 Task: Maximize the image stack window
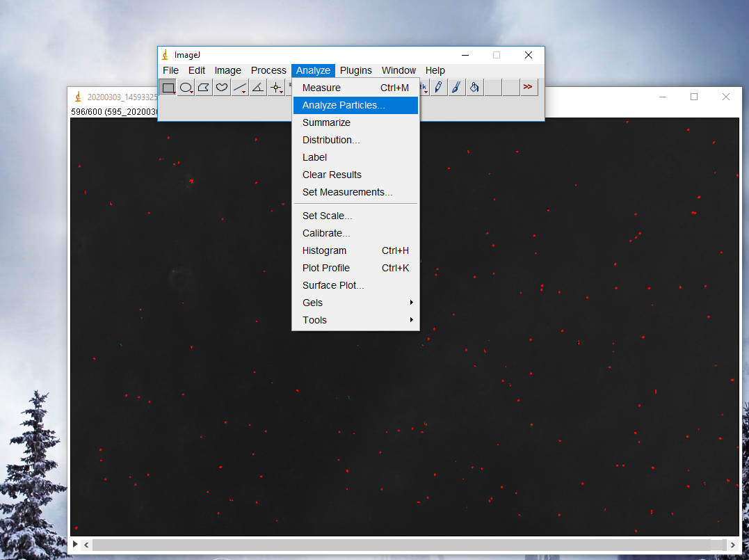point(694,97)
